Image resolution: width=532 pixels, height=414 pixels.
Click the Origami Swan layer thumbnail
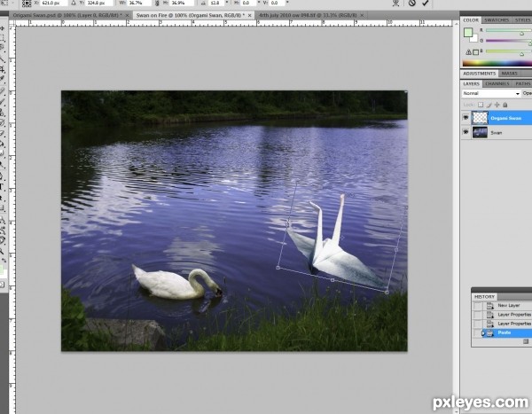coord(480,118)
